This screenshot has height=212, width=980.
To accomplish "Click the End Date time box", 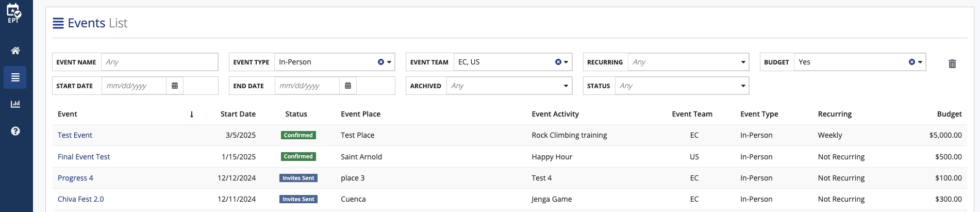I will tap(376, 86).
